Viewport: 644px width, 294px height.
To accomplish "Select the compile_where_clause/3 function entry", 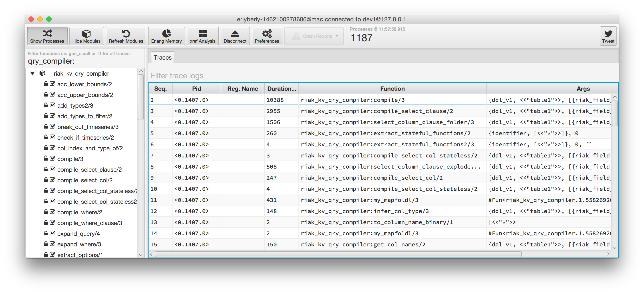I will click(89, 223).
